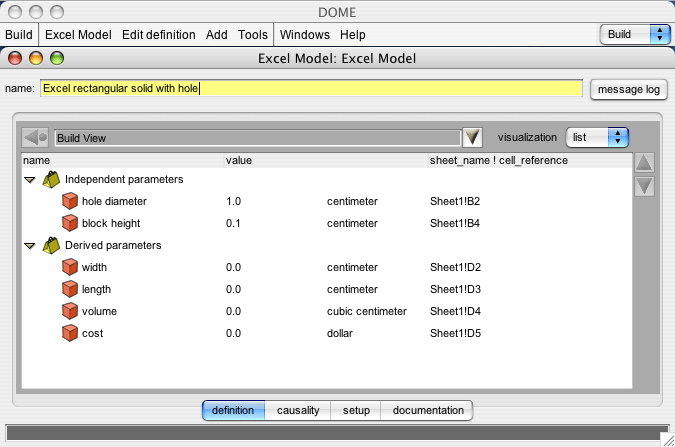Click the block height value 0.1

click(233, 223)
